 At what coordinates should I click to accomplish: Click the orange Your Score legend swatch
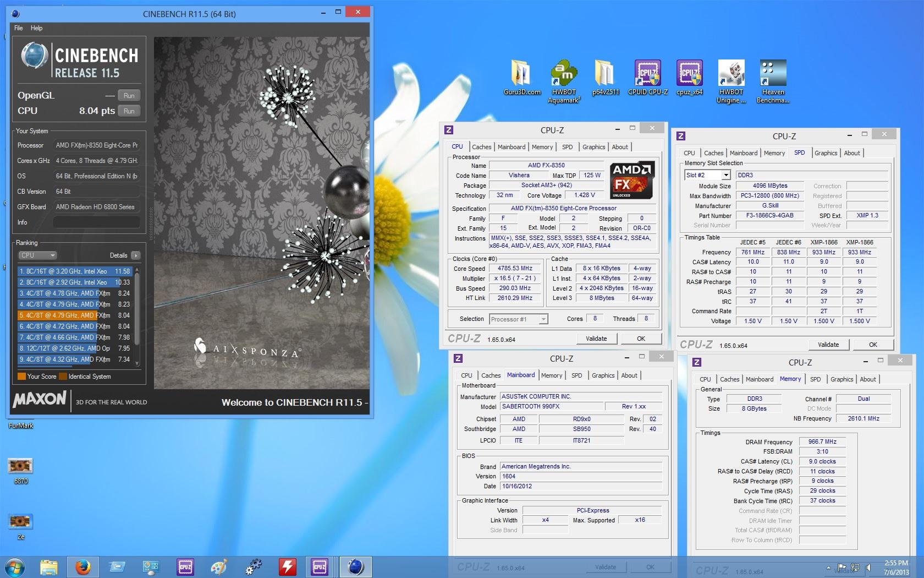point(21,377)
